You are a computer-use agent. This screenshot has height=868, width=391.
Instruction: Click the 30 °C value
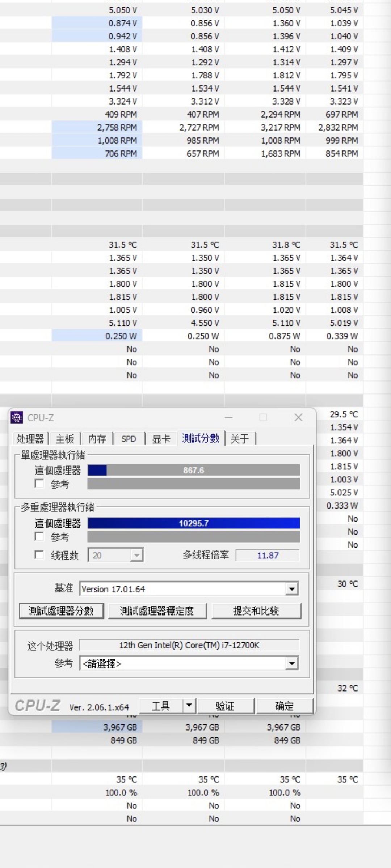tap(348, 584)
